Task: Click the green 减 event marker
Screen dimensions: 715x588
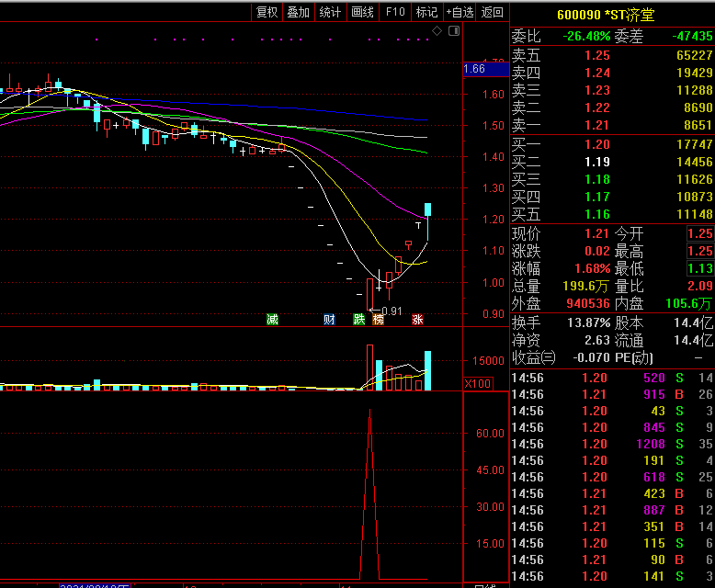Action: pos(272,320)
